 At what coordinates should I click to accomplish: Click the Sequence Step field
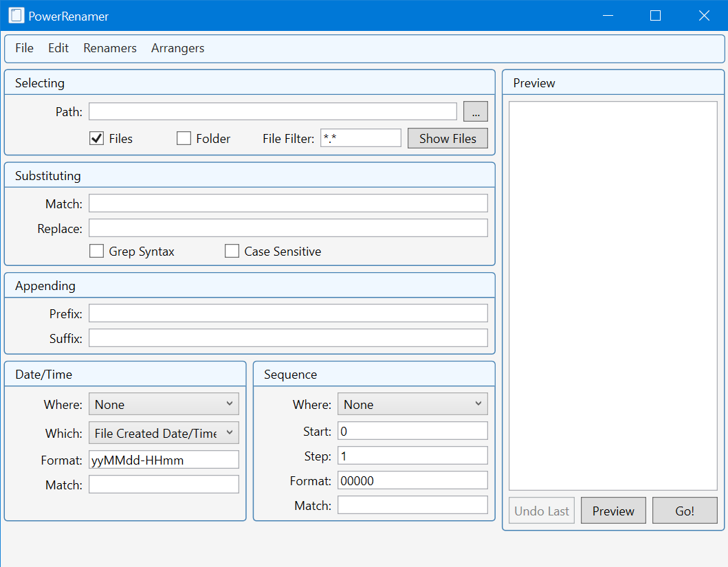tap(412, 456)
